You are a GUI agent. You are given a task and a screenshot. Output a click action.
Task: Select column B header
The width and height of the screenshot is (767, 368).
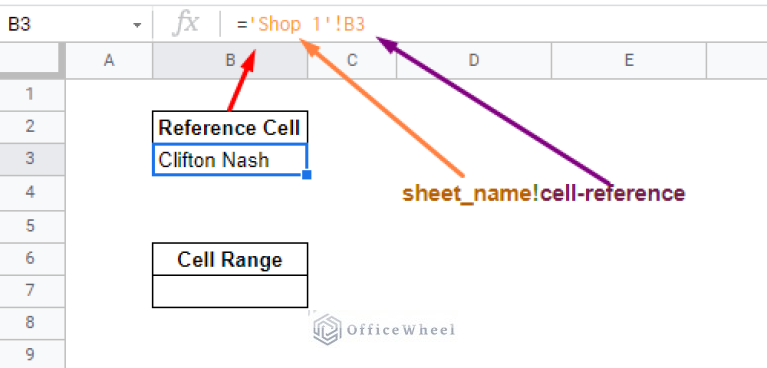click(x=230, y=61)
